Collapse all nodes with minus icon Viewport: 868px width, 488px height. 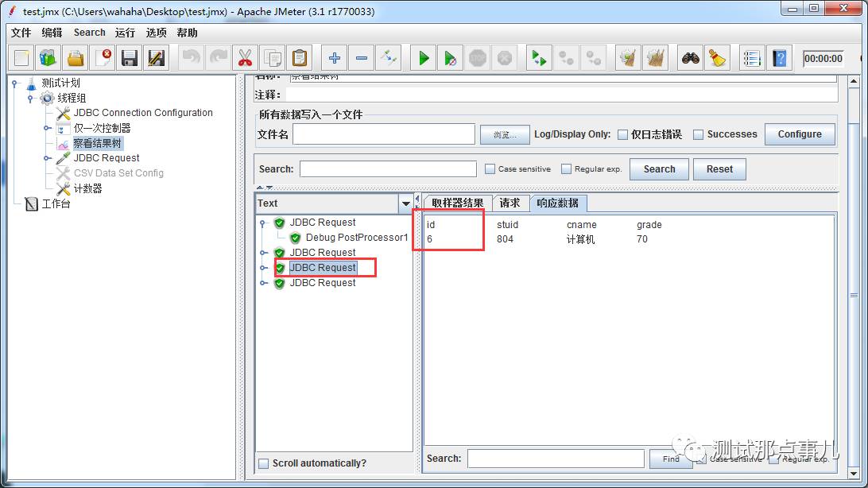point(362,58)
